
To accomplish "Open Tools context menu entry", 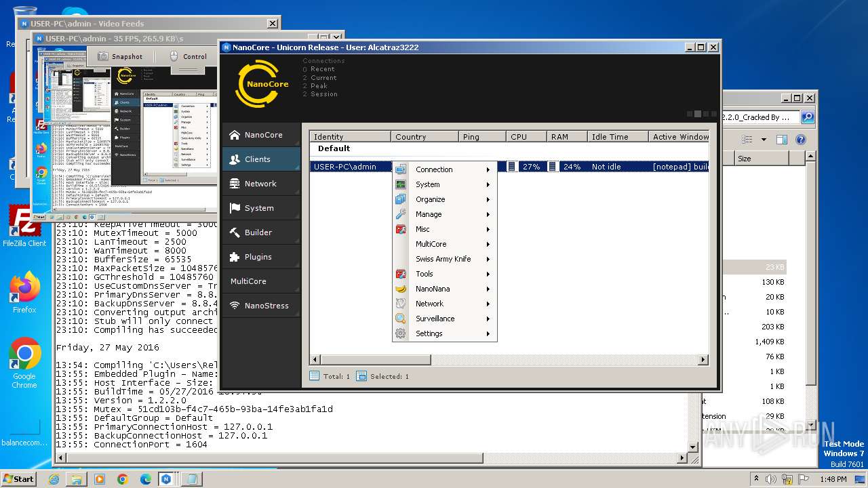I will point(444,274).
